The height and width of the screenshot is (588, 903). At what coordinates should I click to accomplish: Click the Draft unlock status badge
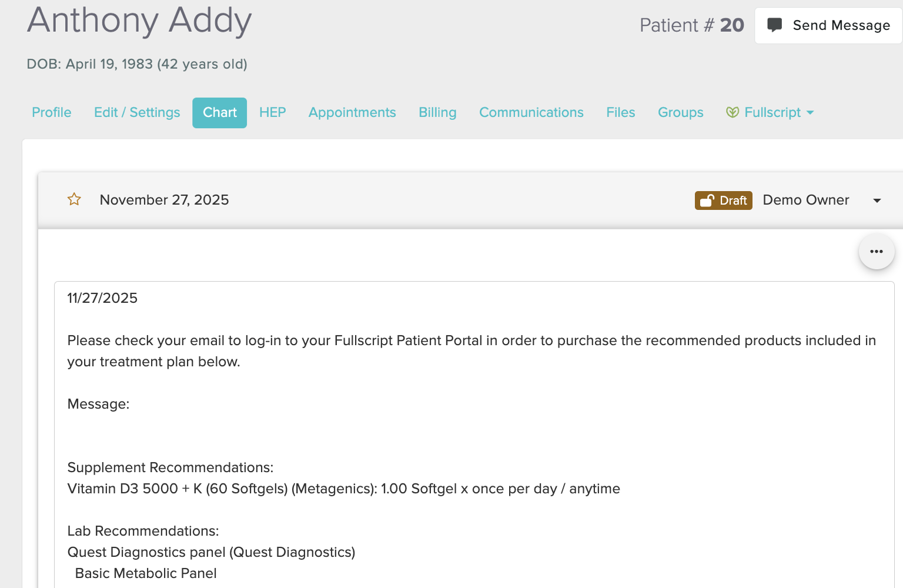pos(723,201)
